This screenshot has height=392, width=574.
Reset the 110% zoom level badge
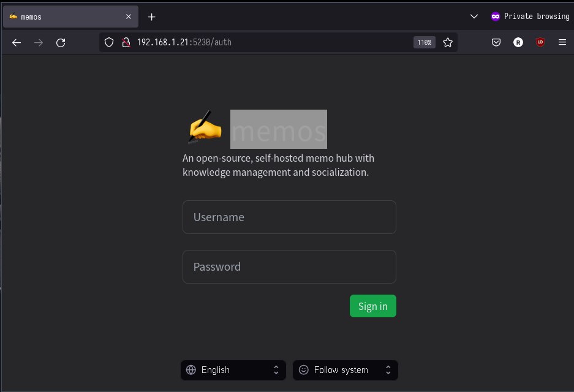(x=425, y=42)
